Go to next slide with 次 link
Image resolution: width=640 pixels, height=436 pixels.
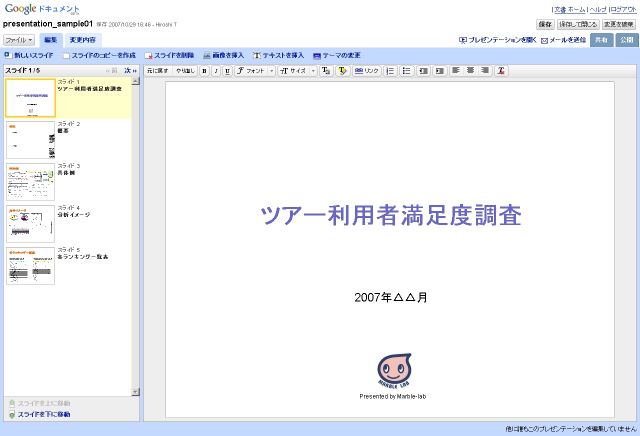[129, 71]
